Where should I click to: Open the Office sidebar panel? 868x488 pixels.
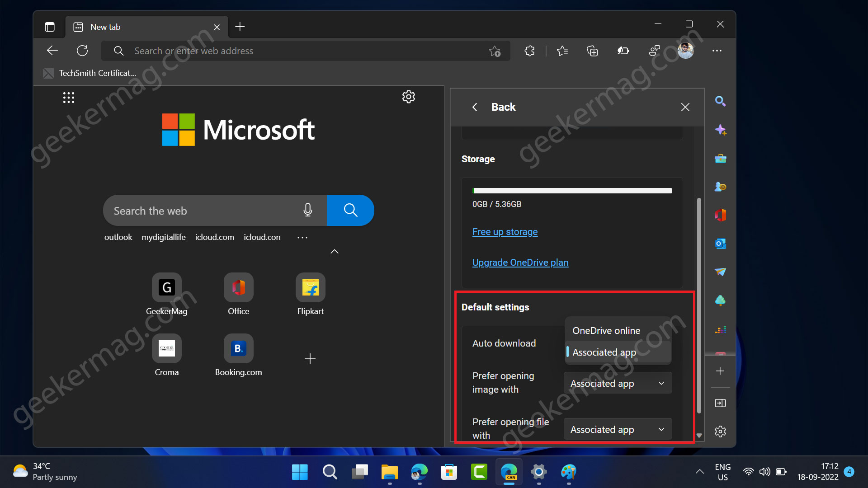point(720,215)
